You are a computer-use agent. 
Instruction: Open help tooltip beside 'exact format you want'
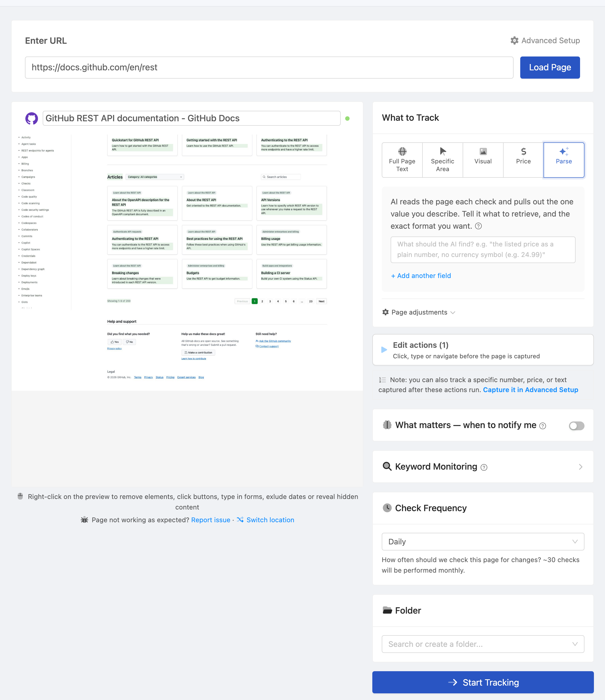(478, 226)
